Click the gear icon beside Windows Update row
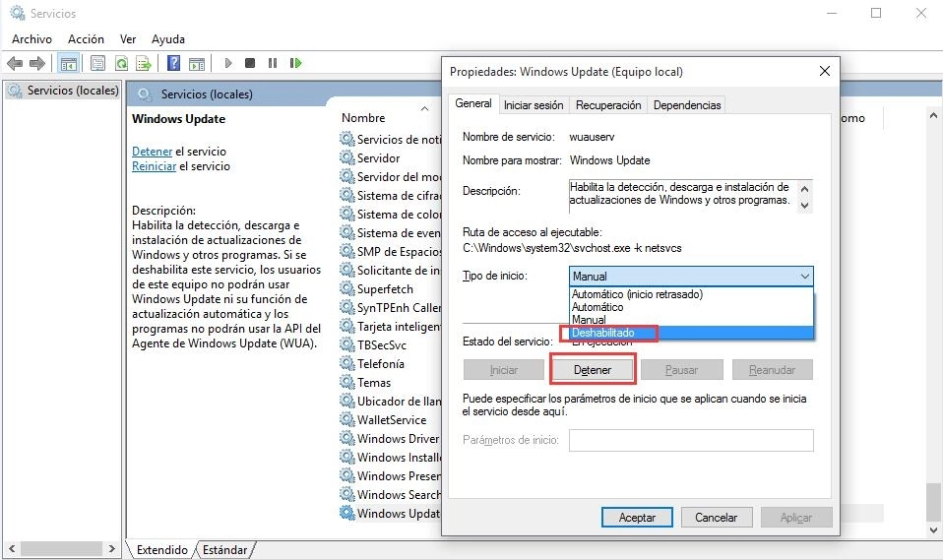This screenshot has height=560, width=943. 347,513
